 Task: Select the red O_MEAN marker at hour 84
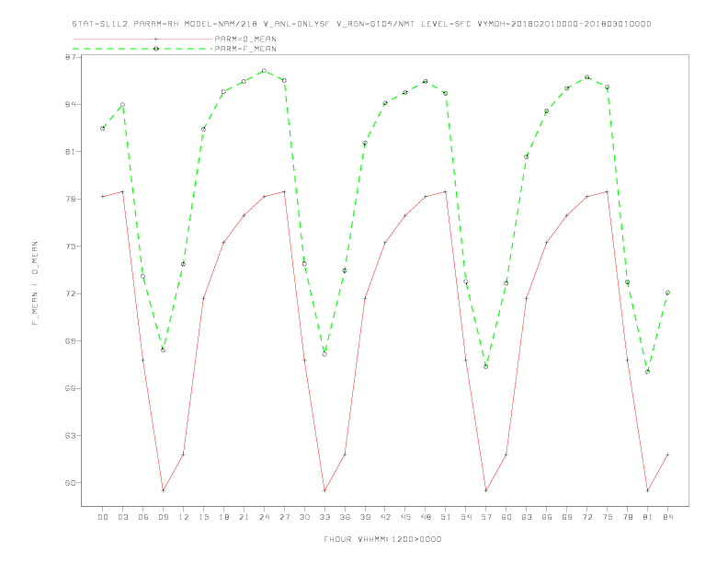coord(667,454)
